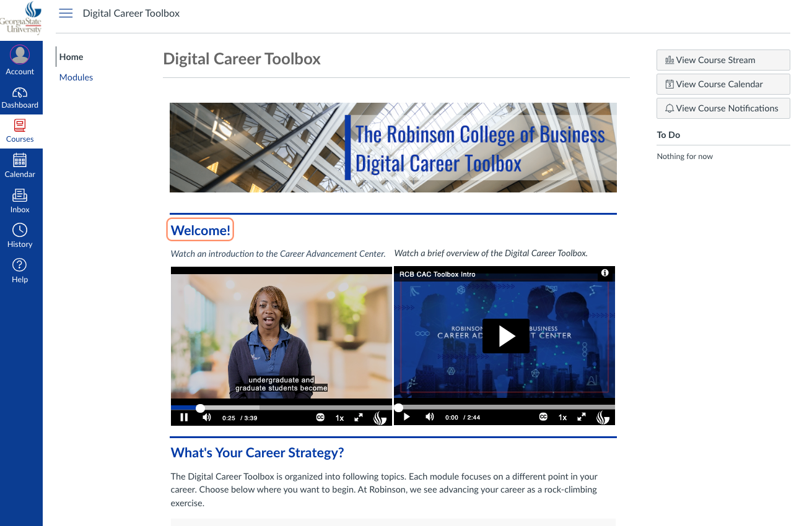Click the View Course Notifications button
This screenshot has width=812, height=526.
[x=723, y=108]
